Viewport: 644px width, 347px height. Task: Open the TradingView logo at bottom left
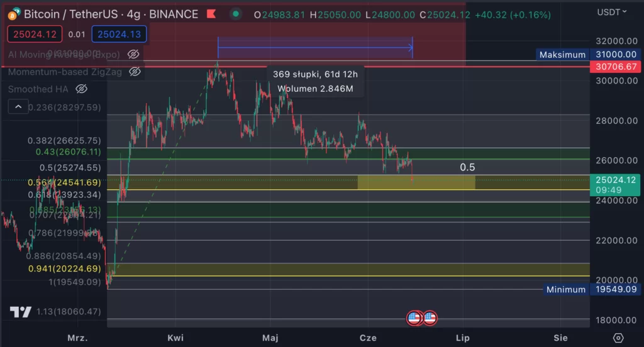21,312
